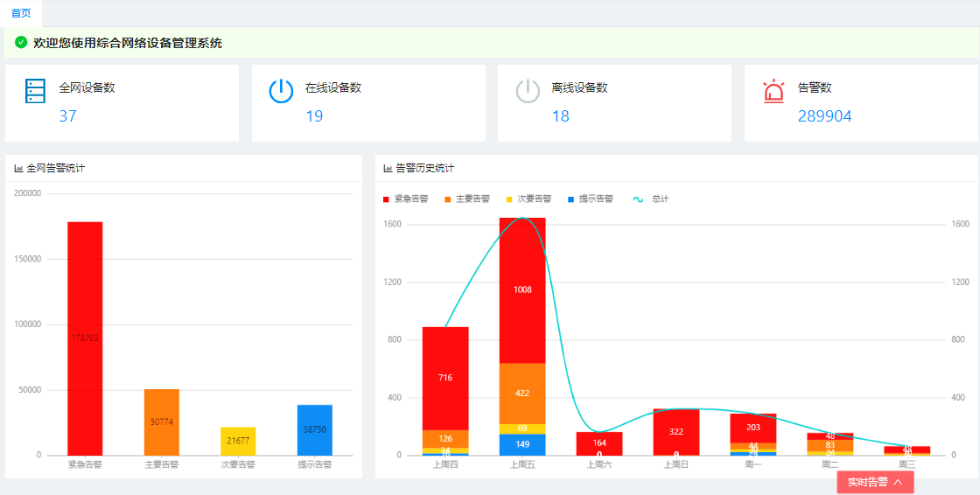Click x-axis label 周三
This screenshot has width=980, height=495.
(906, 464)
